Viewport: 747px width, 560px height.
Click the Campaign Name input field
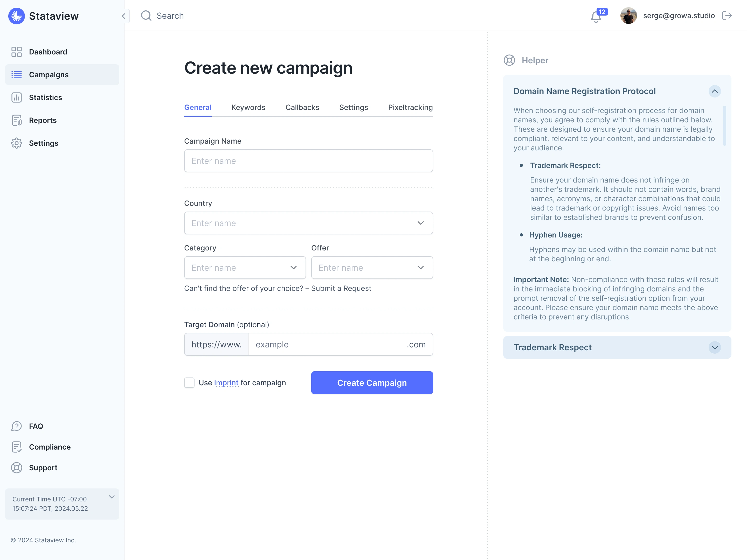click(308, 161)
